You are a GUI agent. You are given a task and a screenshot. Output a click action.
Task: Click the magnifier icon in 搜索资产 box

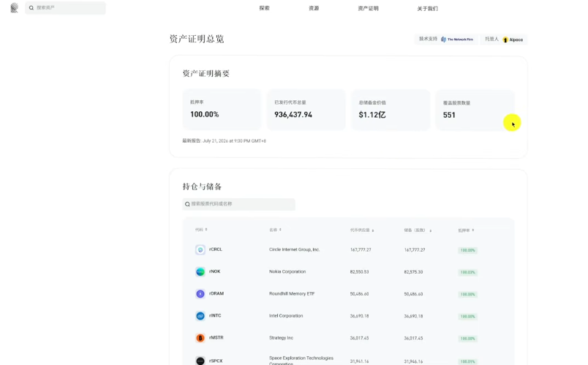click(31, 8)
